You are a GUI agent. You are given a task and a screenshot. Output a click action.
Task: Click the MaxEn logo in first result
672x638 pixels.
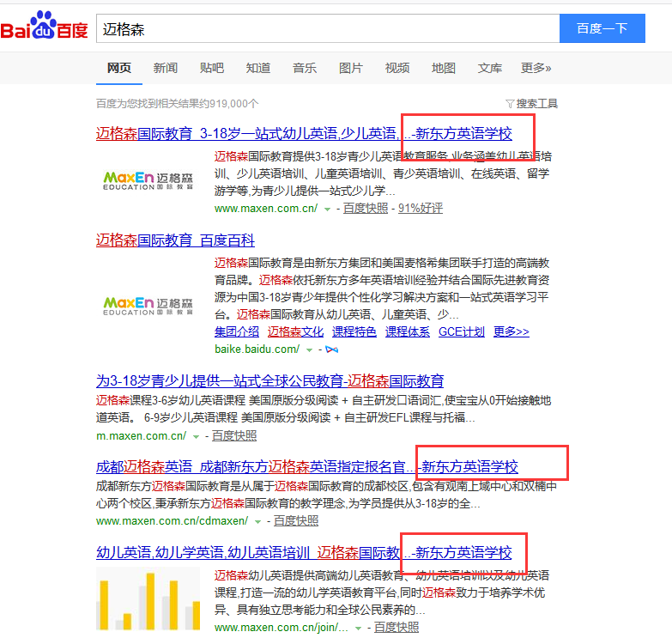tap(148, 181)
